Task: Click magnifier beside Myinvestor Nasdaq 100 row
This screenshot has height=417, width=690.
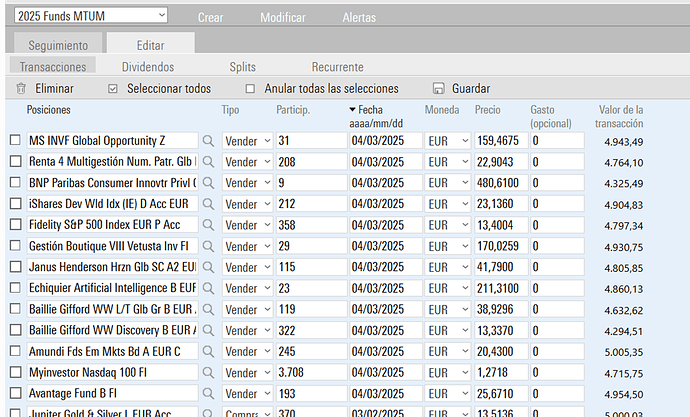Action: 208,373
